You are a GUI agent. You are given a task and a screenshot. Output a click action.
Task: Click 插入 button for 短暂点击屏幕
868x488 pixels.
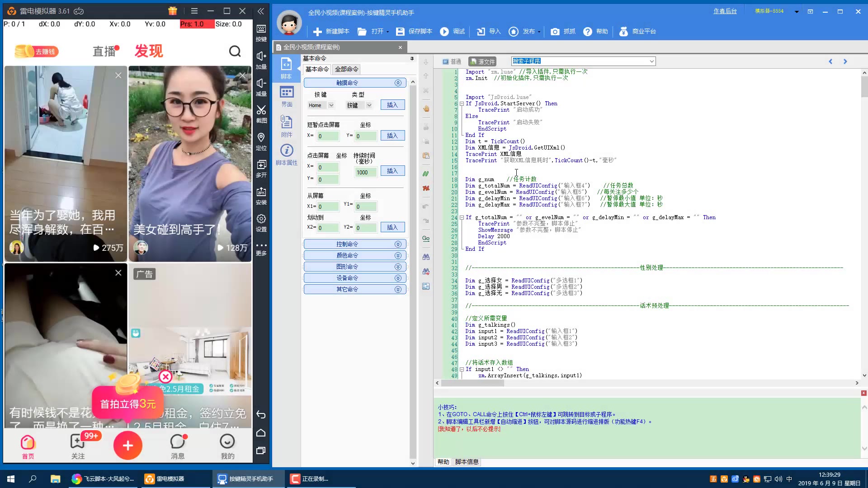pyautogui.click(x=392, y=136)
